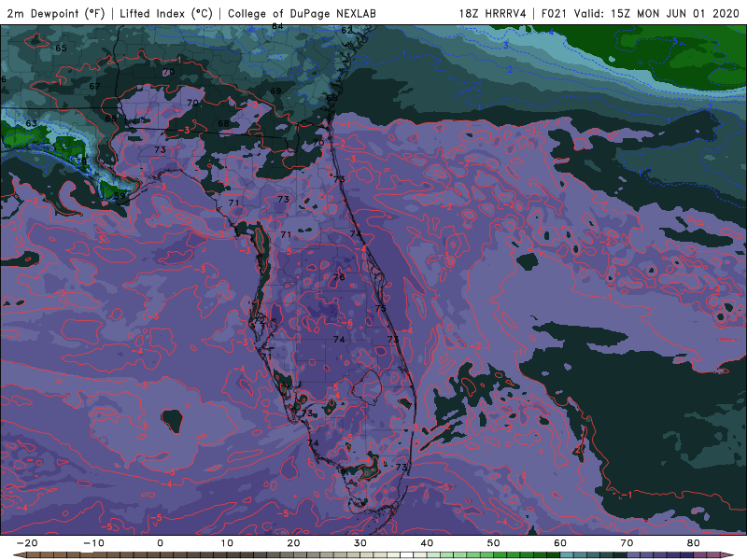This screenshot has width=747, height=560.
Task: Click the left arrow end of the colorbar
Action: pos(19,555)
